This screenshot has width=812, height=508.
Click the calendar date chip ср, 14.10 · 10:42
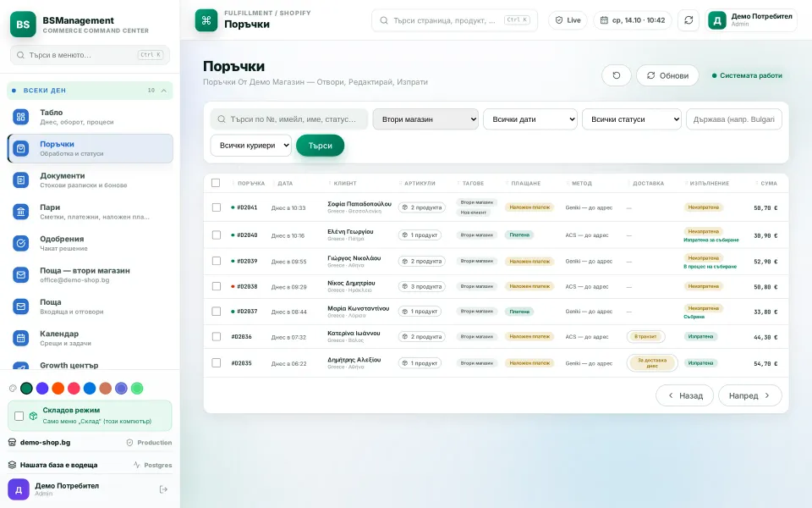click(633, 20)
